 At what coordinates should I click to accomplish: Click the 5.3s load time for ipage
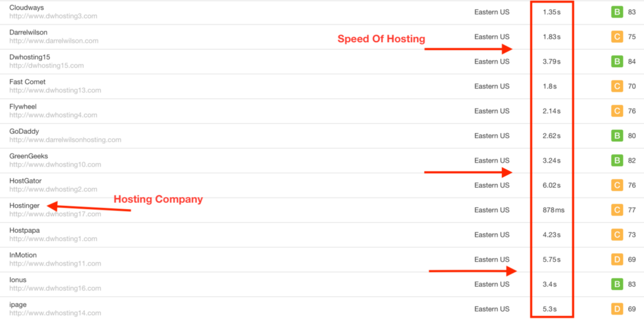(550, 309)
